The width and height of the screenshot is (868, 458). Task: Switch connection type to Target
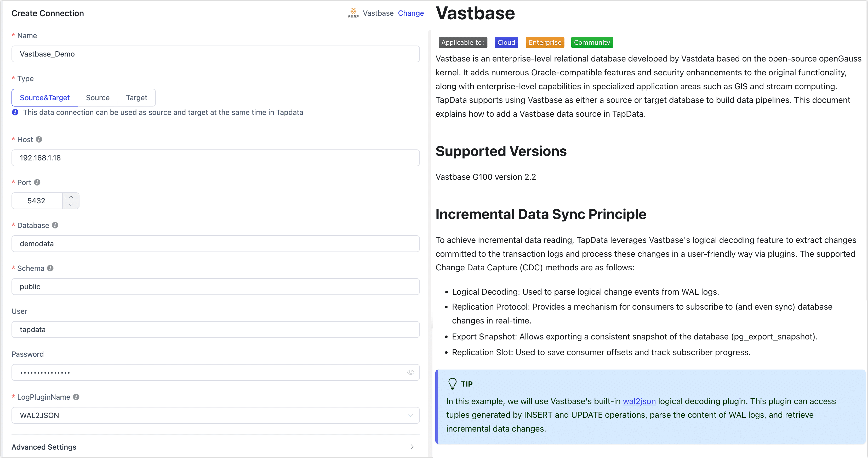(x=136, y=97)
